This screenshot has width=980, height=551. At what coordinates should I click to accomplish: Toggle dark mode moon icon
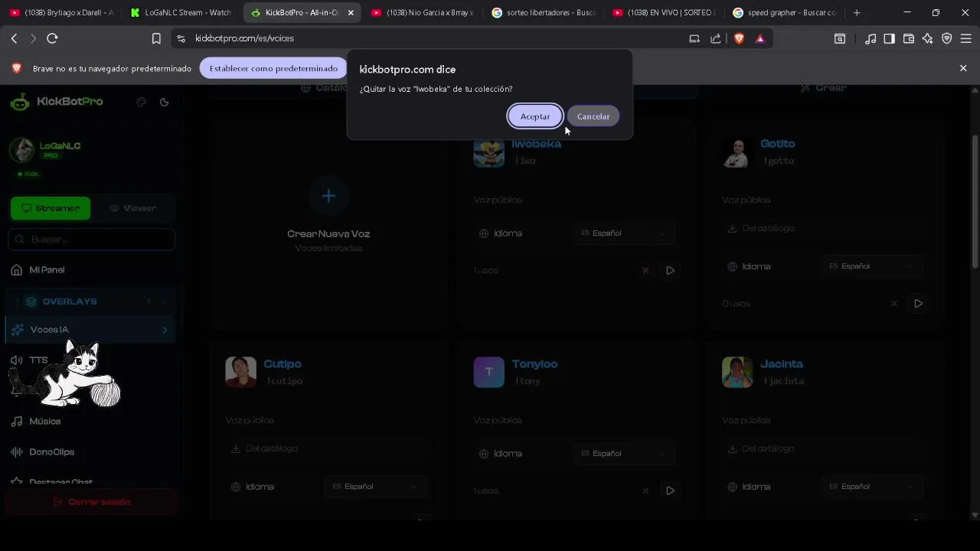coord(164,102)
